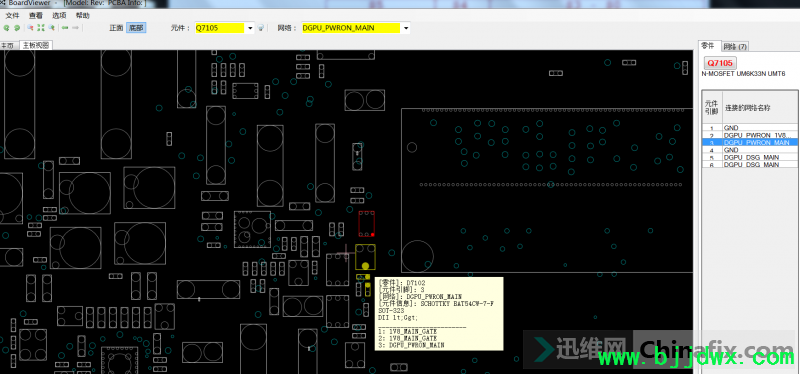
Task: Click the green fit-to-window icon
Action: tap(41, 28)
